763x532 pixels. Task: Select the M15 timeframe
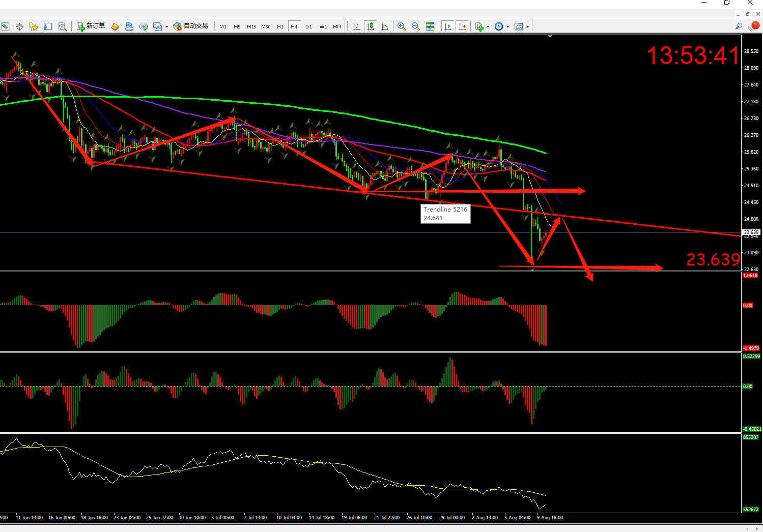point(251,26)
